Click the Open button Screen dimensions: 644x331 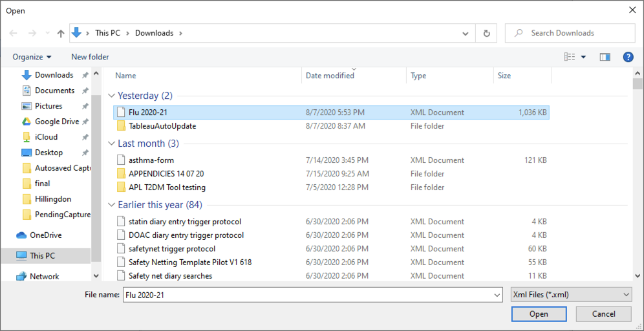click(x=539, y=314)
